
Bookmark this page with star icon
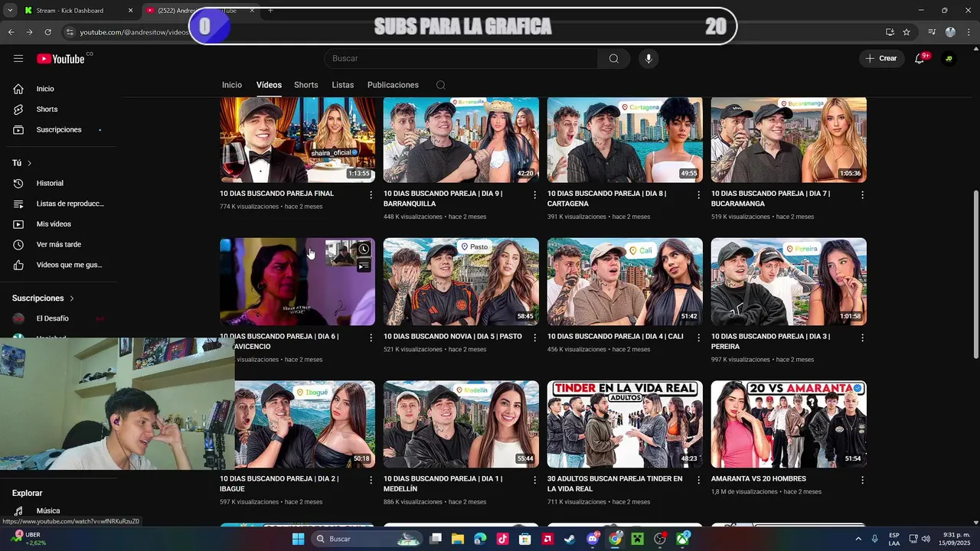pyautogui.click(x=906, y=32)
